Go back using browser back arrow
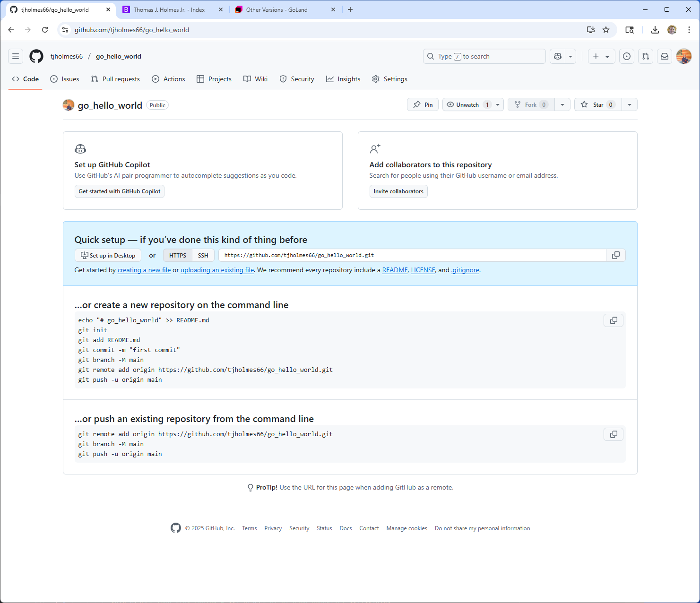 (x=11, y=30)
